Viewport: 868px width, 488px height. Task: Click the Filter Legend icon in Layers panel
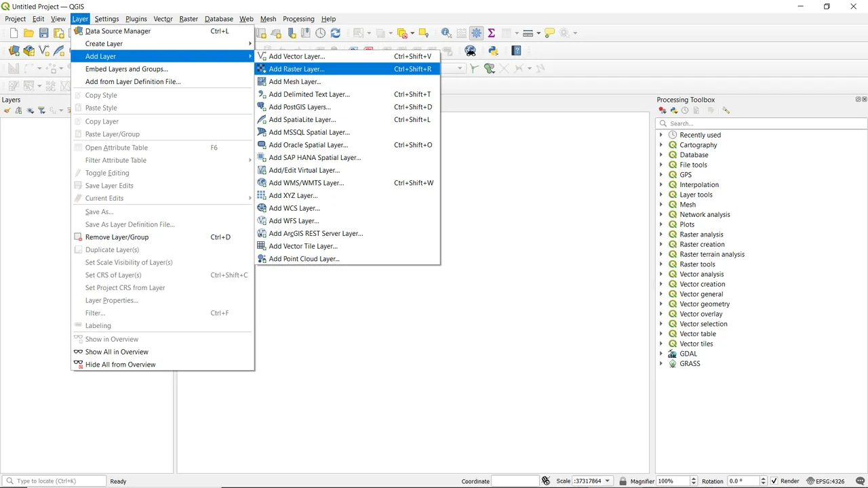click(41, 110)
